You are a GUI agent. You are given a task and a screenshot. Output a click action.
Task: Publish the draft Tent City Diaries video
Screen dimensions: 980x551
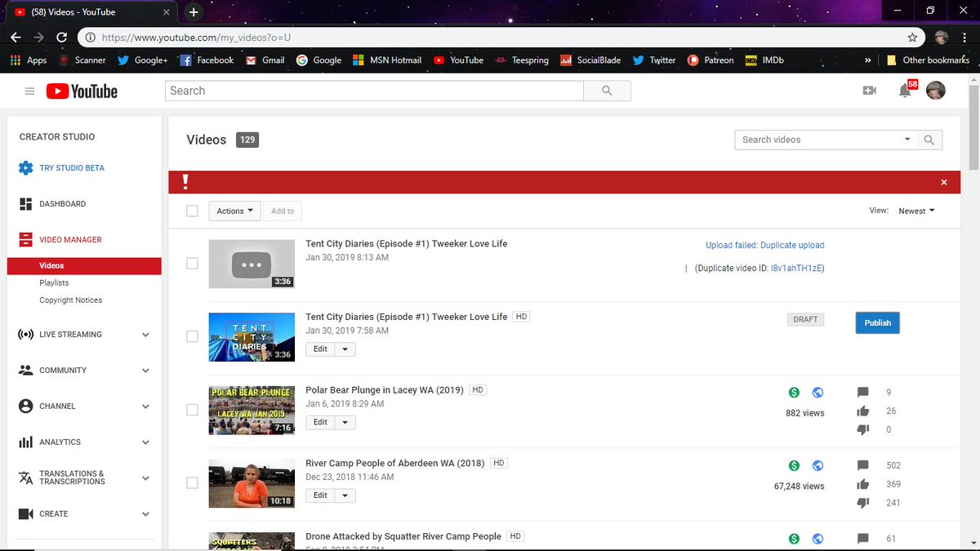pos(878,322)
